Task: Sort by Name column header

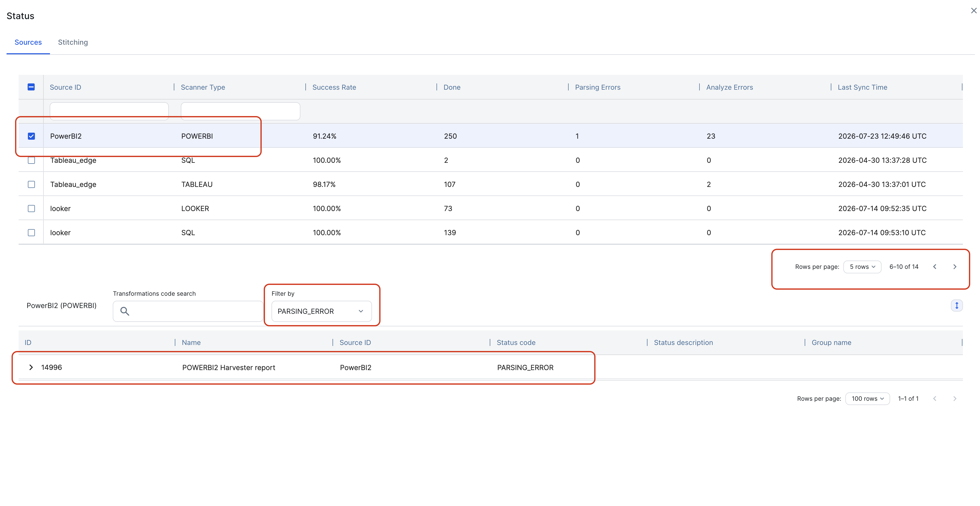Action: [x=191, y=342]
